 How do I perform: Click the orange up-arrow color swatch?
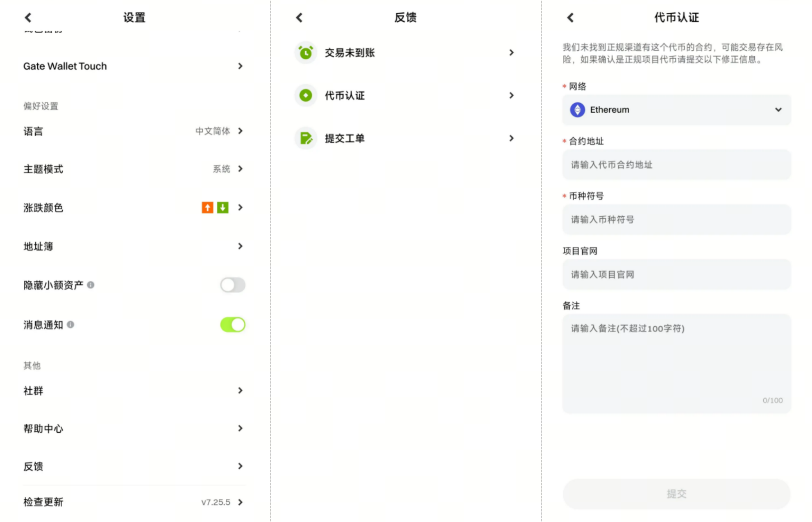click(207, 208)
